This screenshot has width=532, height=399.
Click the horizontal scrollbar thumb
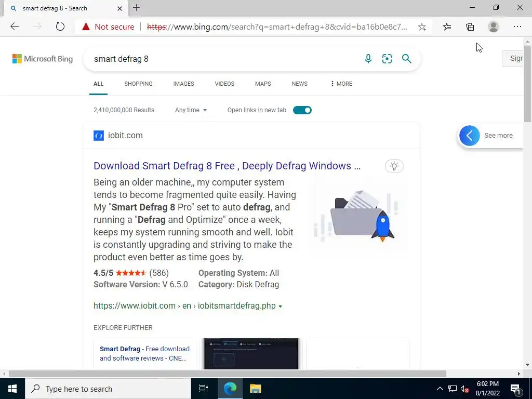pos(228,374)
